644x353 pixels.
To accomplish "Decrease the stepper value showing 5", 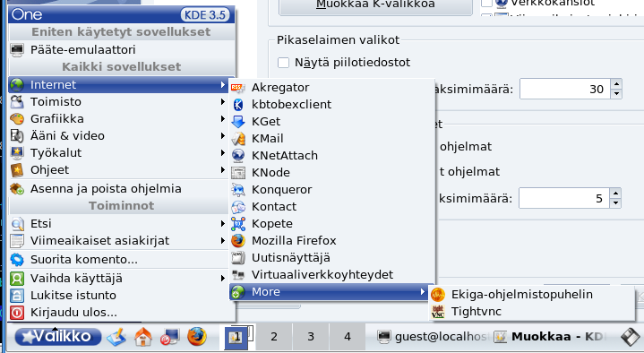I will point(615,203).
